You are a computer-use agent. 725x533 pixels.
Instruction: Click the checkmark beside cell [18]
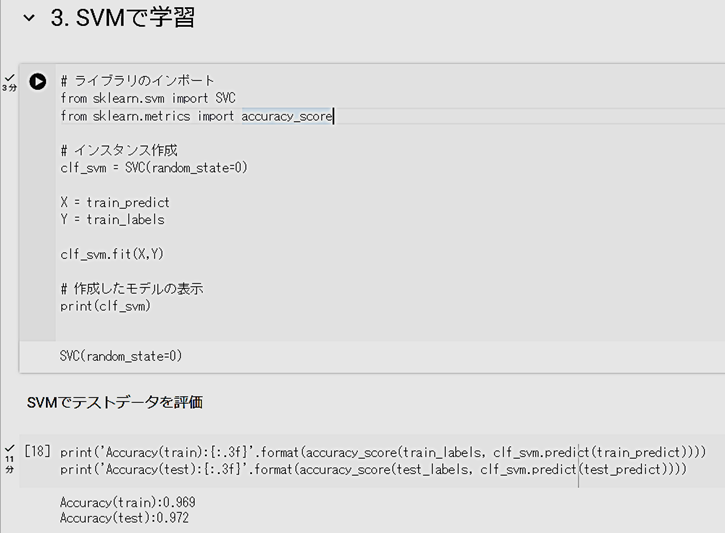(9, 448)
